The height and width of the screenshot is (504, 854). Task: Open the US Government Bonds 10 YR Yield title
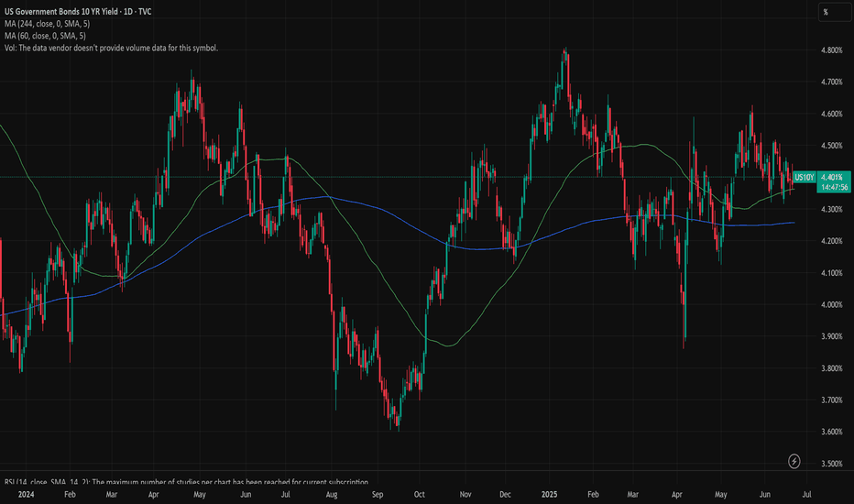[x=78, y=11]
